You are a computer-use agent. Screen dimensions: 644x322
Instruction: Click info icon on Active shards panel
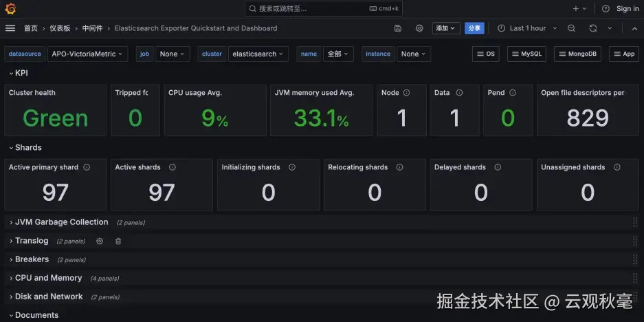click(x=173, y=167)
